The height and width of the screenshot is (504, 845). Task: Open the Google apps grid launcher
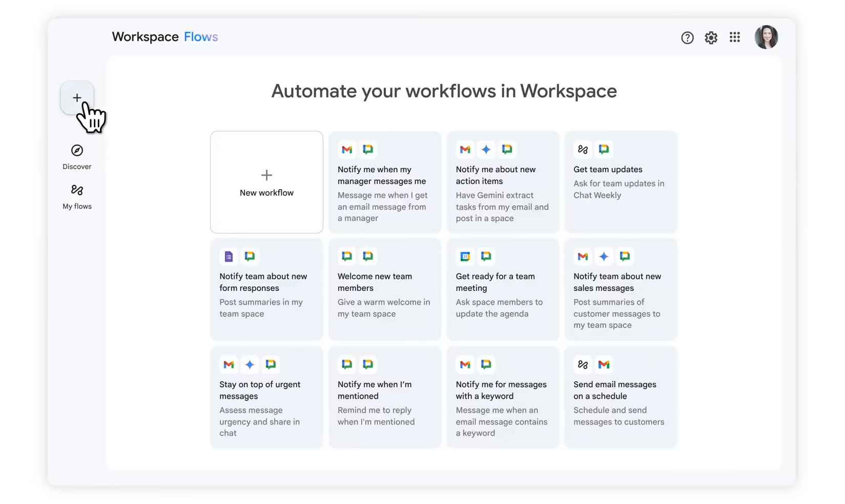point(734,37)
